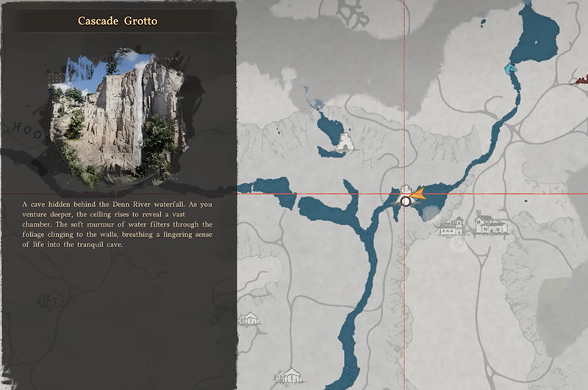Viewport: 588px width, 390px height.
Task: Click the Cascade Grotto title header
Action: [118, 21]
